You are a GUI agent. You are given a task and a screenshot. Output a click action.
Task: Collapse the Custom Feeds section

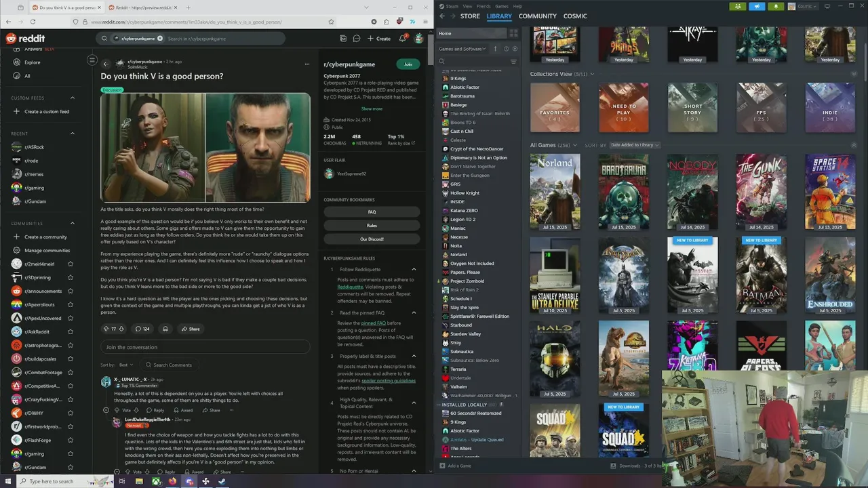pyautogui.click(x=73, y=98)
